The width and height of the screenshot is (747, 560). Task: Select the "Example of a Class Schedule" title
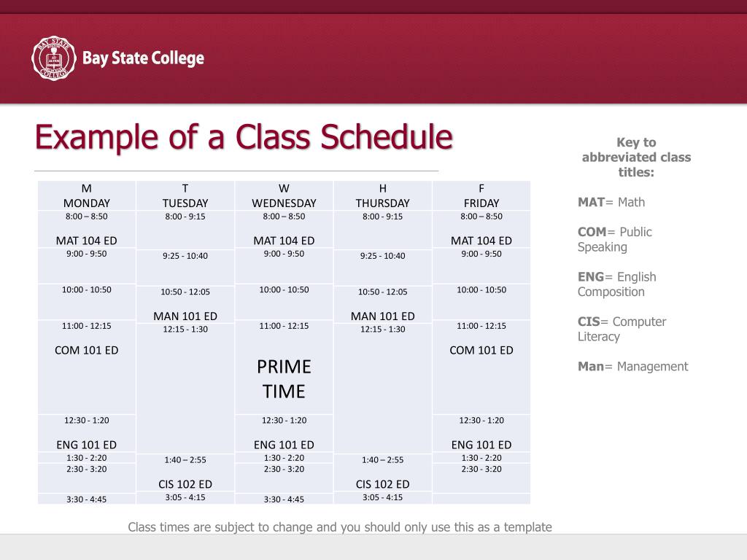pos(244,137)
